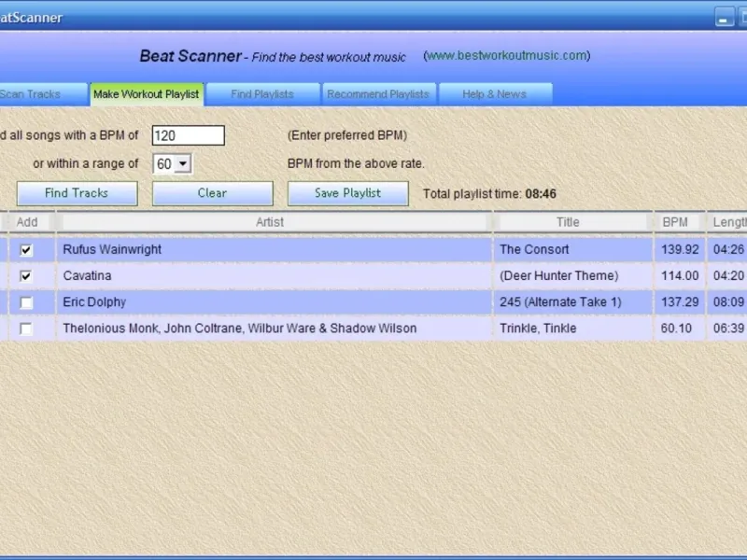Click the title Trinkle, Tinkle

[x=538, y=329]
